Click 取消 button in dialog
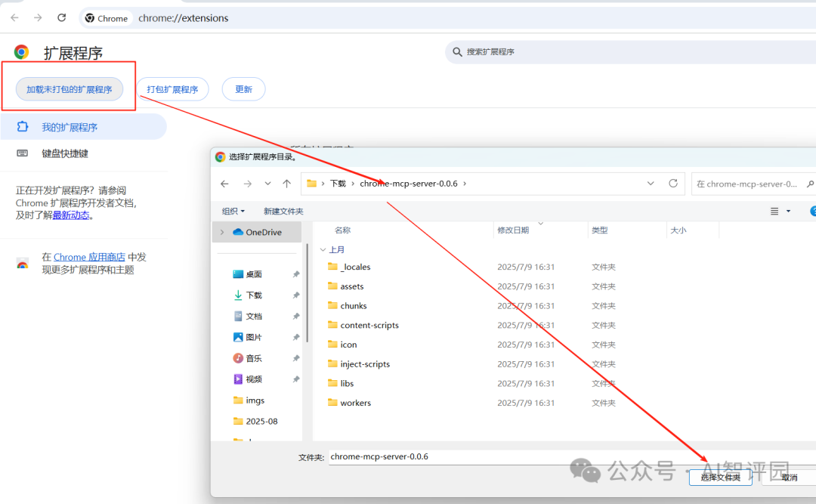 (x=789, y=477)
